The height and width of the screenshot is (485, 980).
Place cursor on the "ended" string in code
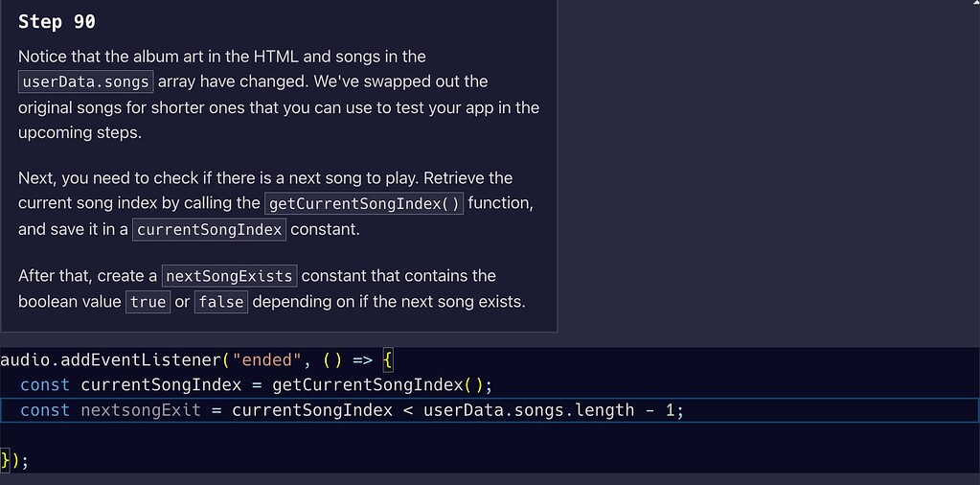[267, 360]
